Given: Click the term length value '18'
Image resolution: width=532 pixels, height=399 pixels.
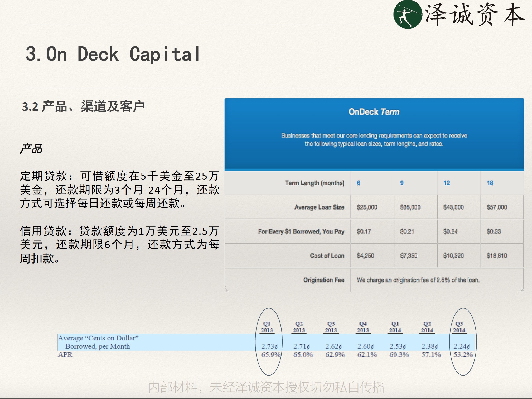Looking at the screenshot, I should click(x=490, y=183).
